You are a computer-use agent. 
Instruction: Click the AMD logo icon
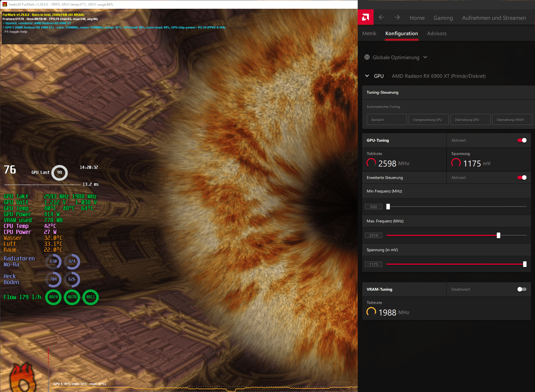pyautogui.click(x=365, y=17)
